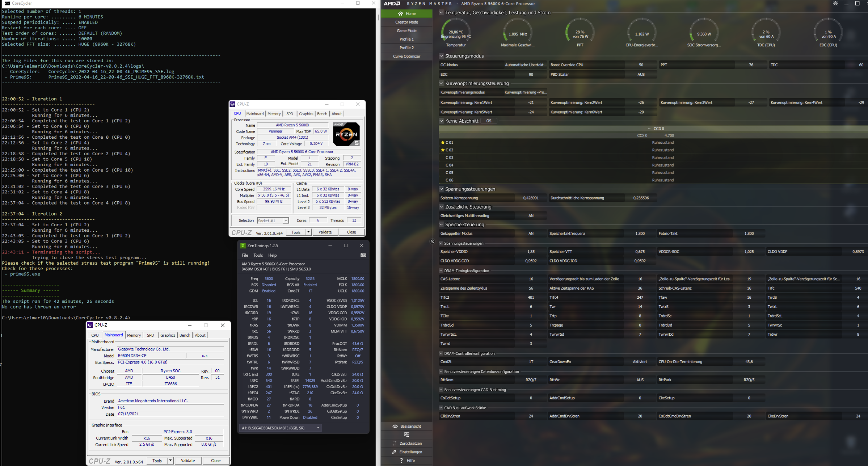Collapse the DRAM-Timingkonfiguration section
Viewport: 868px width, 466px height.
pos(441,270)
